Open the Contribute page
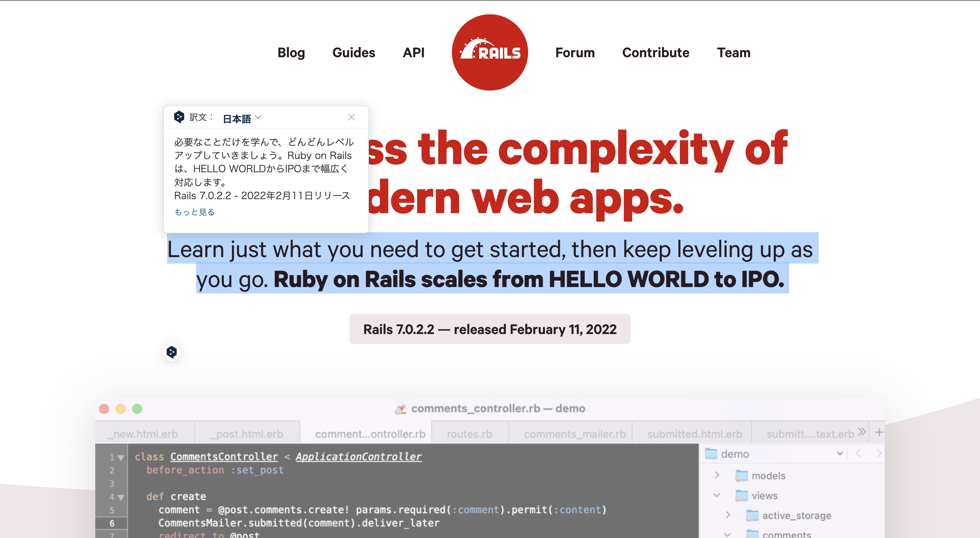The width and height of the screenshot is (980, 538). tap(655, 52)
